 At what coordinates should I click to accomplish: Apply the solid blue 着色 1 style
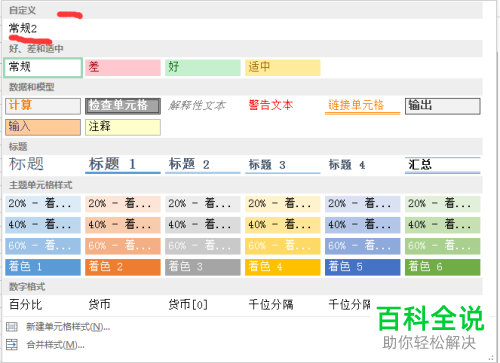coord(43,267)
